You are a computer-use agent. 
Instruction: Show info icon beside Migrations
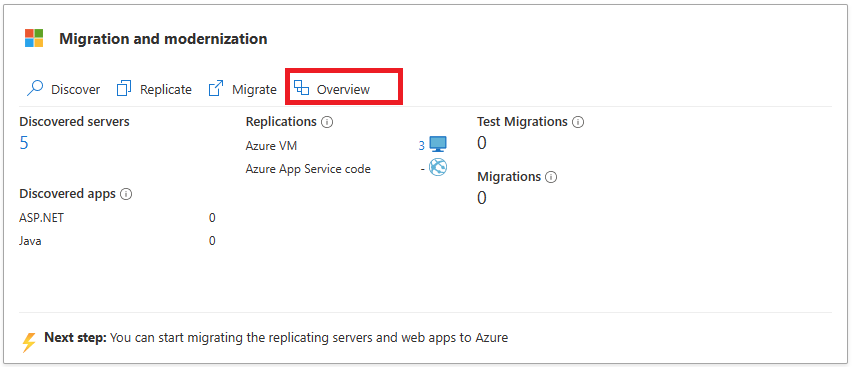click(552, 177)
